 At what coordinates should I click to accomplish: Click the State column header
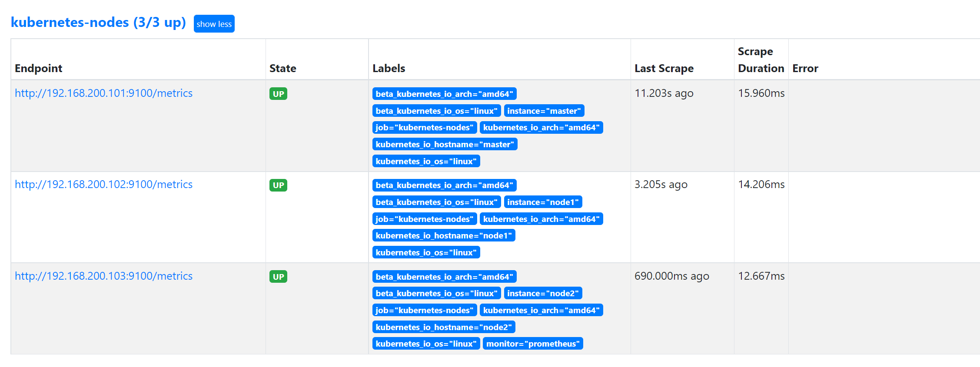pyautogui.click(x=282, y=68)
